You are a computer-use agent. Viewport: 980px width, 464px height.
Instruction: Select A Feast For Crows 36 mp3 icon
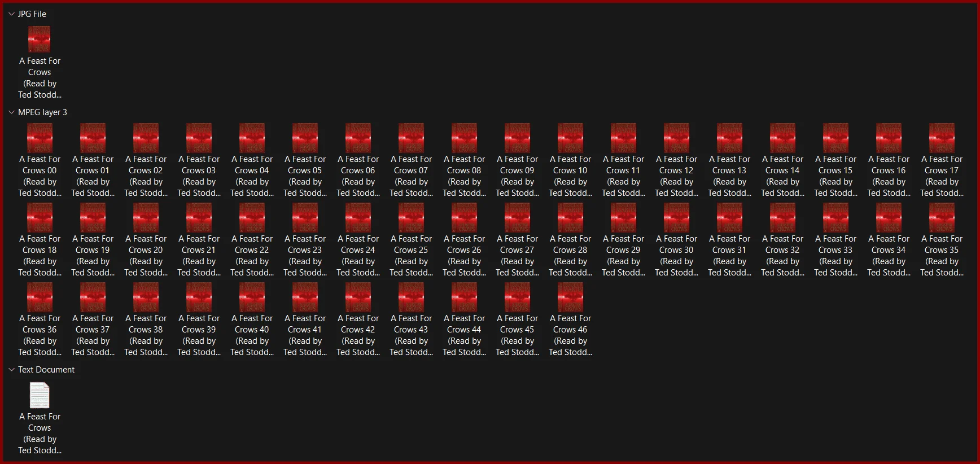click(40, 297)
